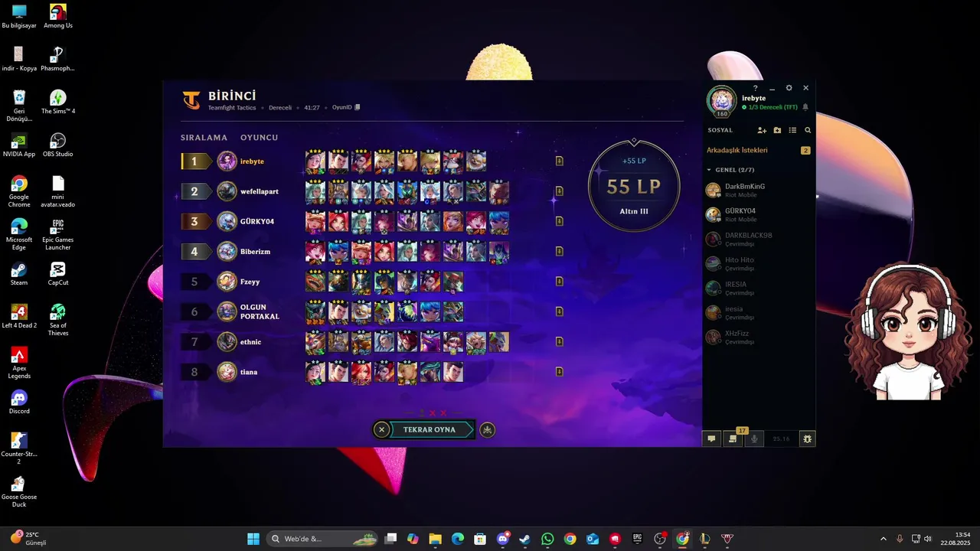Show hidden system tray icons chevron
The width and height of the screenshot is (980, 551).
point(883,539)
